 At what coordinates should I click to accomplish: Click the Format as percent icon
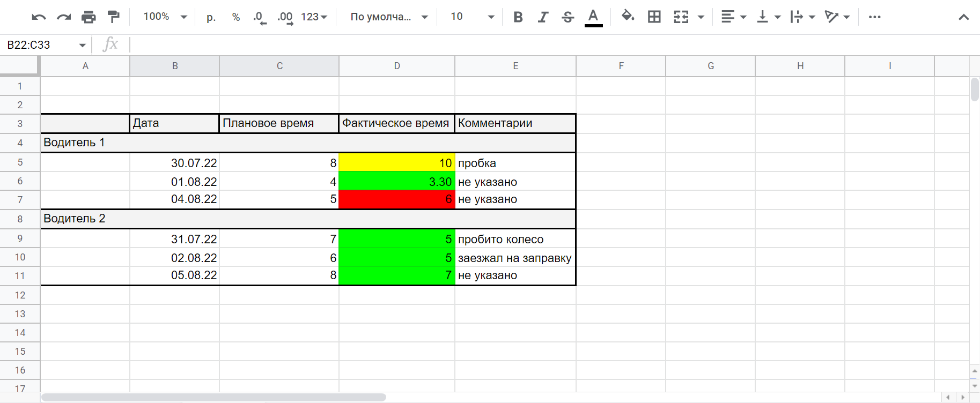[x=235, y=17]
